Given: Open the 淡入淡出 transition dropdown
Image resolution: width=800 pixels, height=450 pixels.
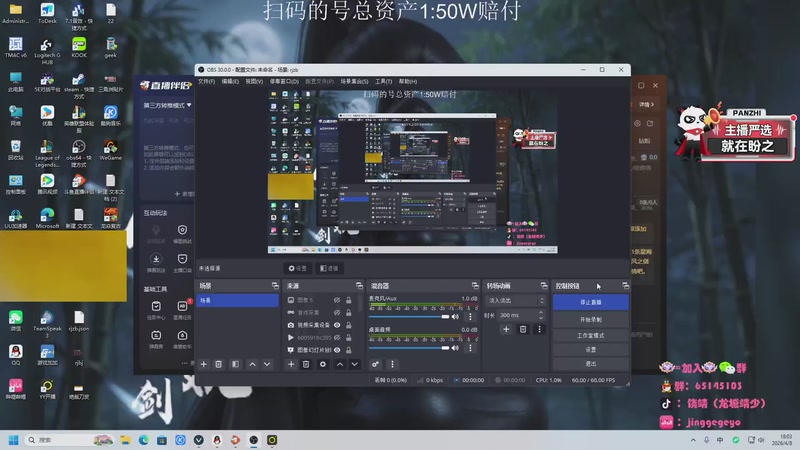Looking at the screenshot, I should pos(516,301).
